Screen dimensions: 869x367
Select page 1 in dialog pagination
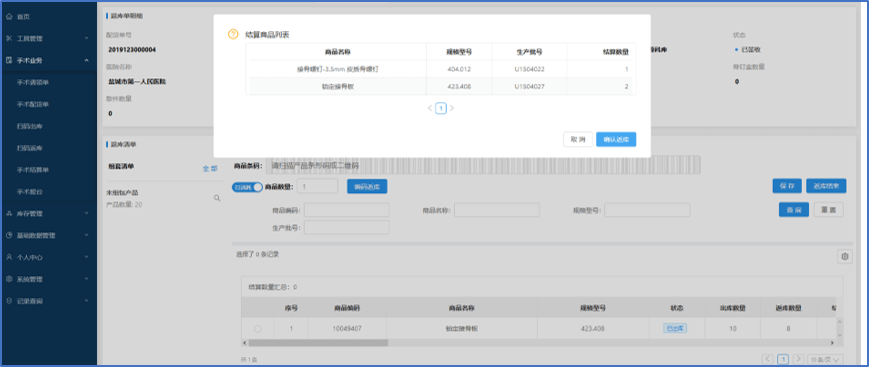click(x=441, y=109)
